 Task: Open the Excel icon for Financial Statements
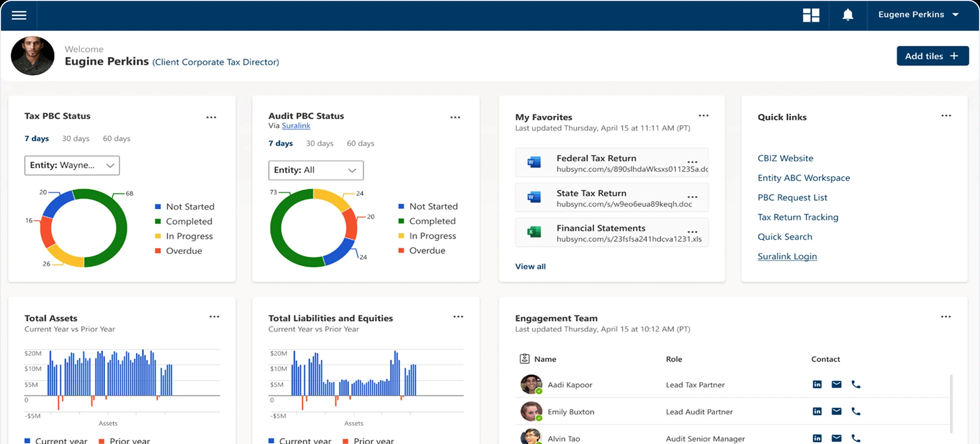pos(533,232)
